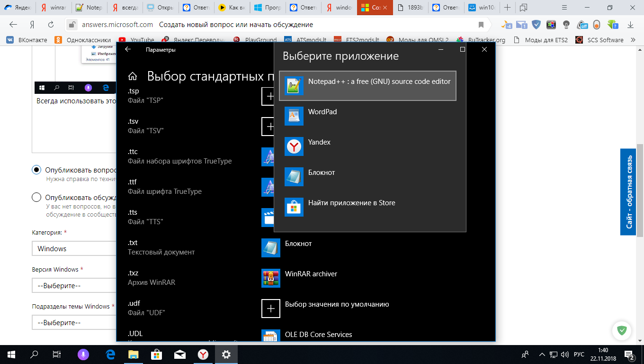
Task: Choose Notepad++ as the default app
Action: [x=367, y=86]
